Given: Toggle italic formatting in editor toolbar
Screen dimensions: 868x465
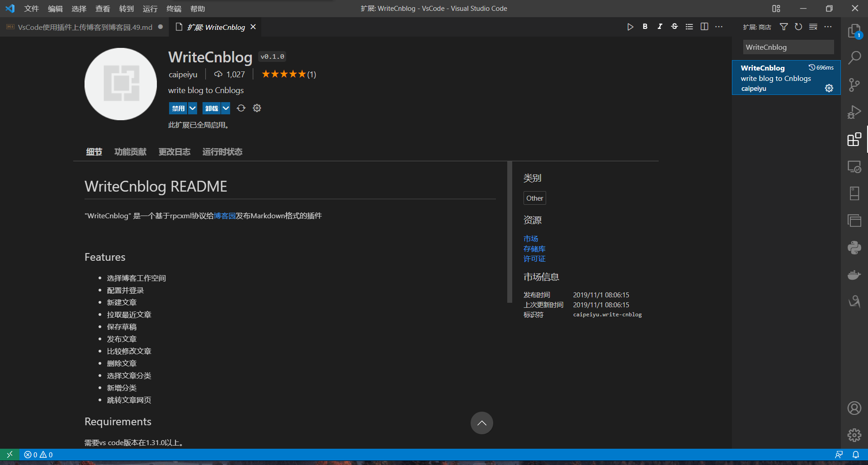Looking at the screenshot, I should pyautogui.click(x=660, y=27).
